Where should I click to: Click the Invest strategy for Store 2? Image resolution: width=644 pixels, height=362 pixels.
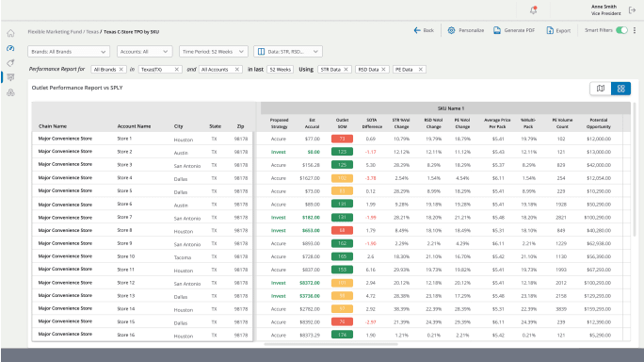[279, 152]
